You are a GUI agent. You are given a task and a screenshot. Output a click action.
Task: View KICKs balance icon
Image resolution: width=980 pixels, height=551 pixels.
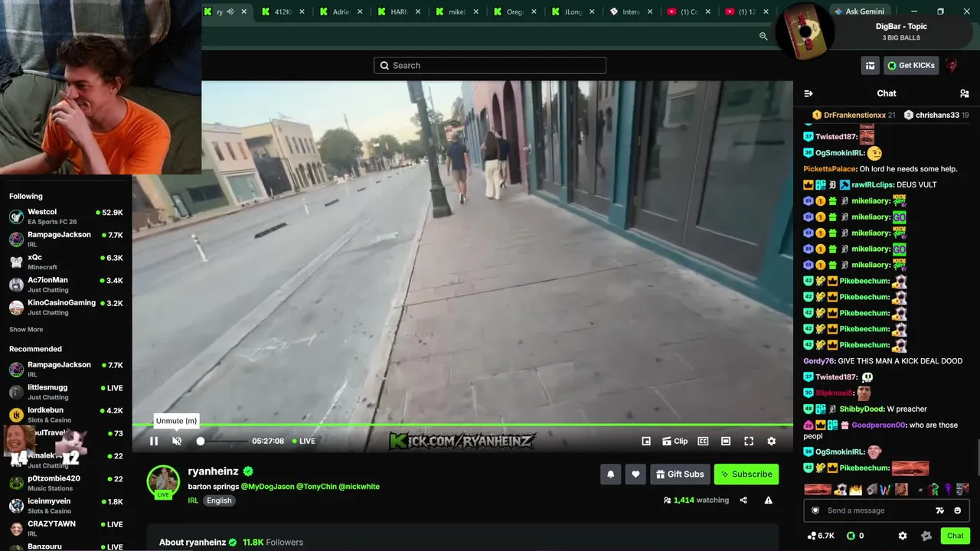(850, 536)
